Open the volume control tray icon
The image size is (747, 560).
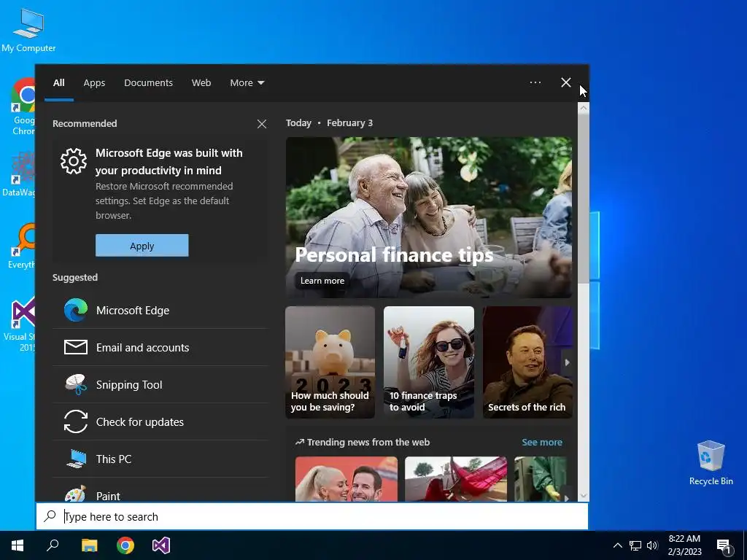[652, 545]
